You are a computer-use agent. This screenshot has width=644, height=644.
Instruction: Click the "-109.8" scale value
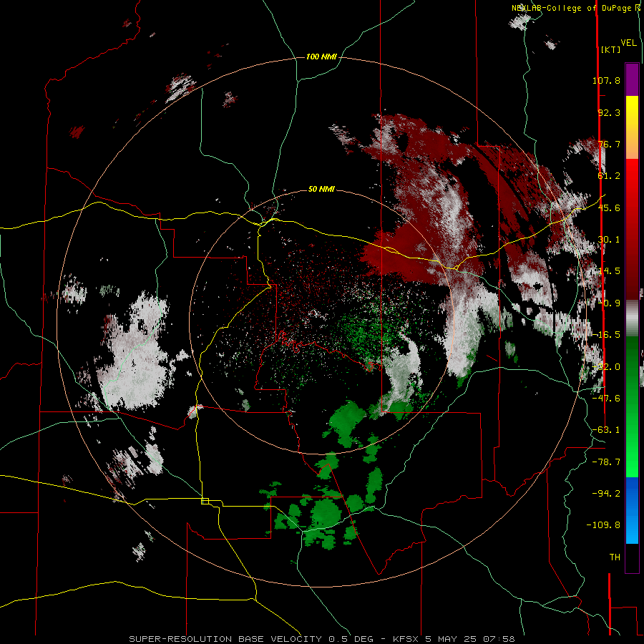(603, 525)
